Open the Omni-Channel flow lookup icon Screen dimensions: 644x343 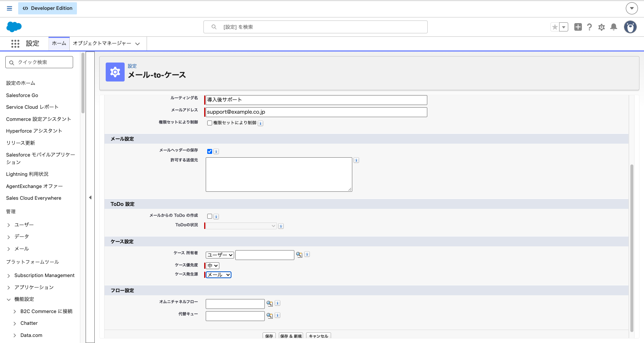click(x=270, y=304)
